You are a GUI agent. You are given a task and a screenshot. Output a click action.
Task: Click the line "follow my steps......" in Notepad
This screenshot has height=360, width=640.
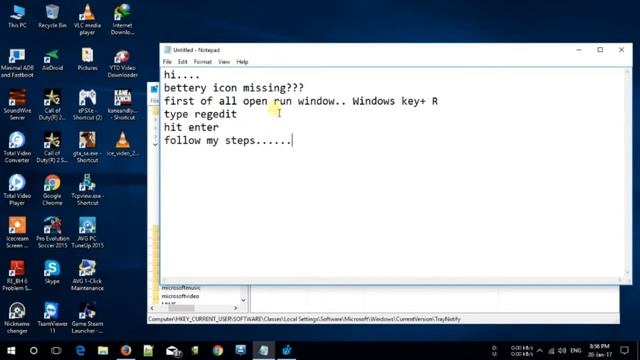click(228, 140)
